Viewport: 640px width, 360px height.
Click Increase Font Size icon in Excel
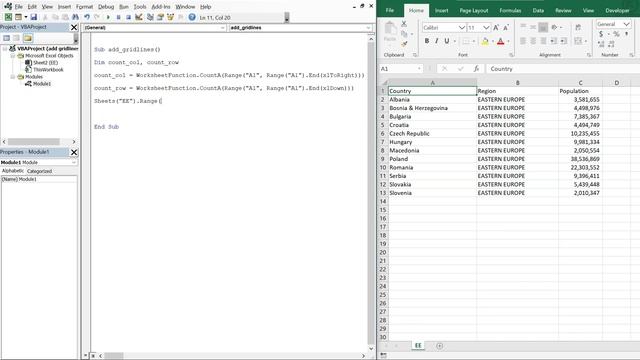pos(496,27)
